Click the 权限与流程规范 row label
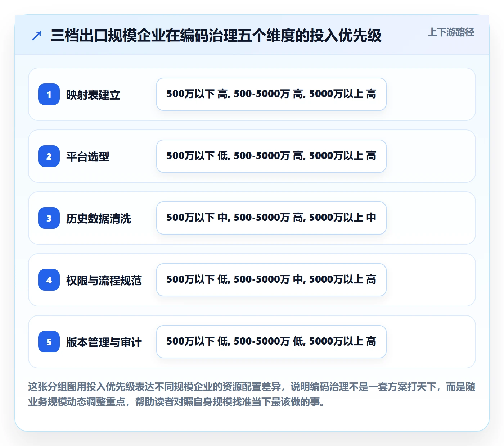This screenshot has width=504, height=446. coord(104,280)
